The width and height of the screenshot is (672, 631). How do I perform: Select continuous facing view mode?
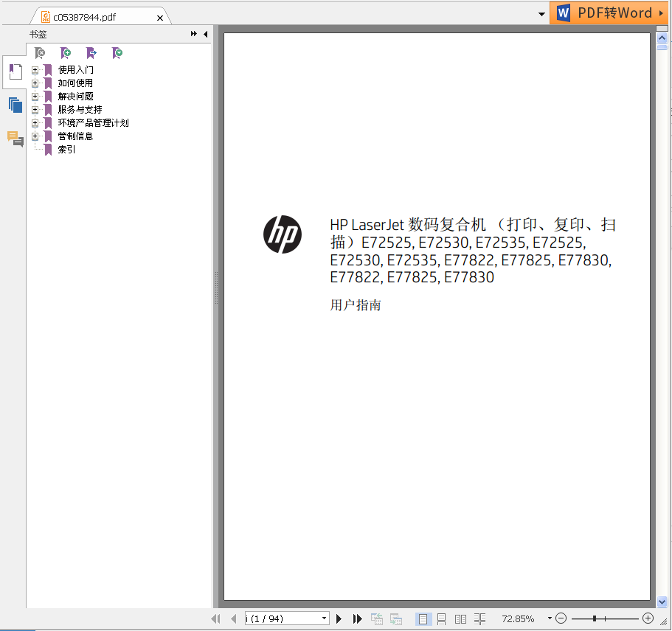pyautogui.click(x=480, y=618)
